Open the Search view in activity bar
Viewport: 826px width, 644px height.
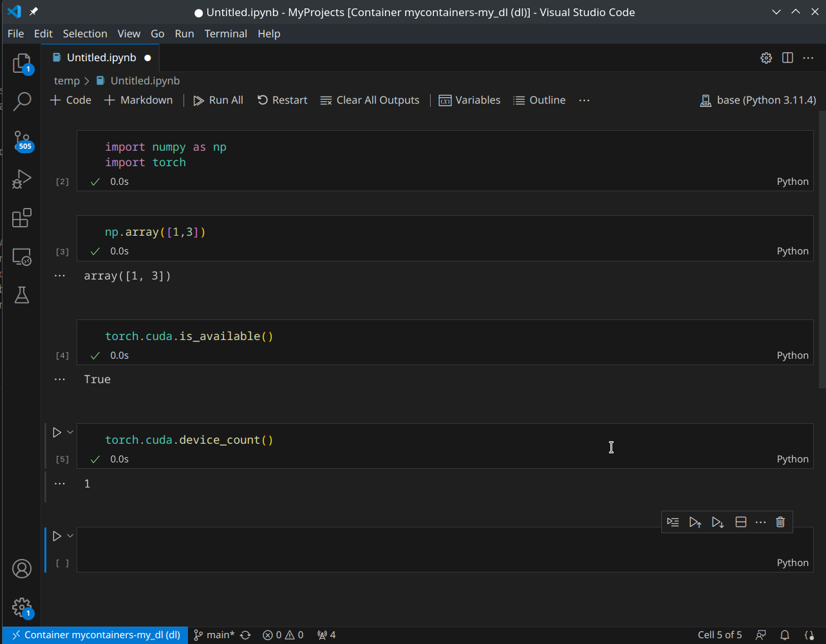[x=22, y=101]
